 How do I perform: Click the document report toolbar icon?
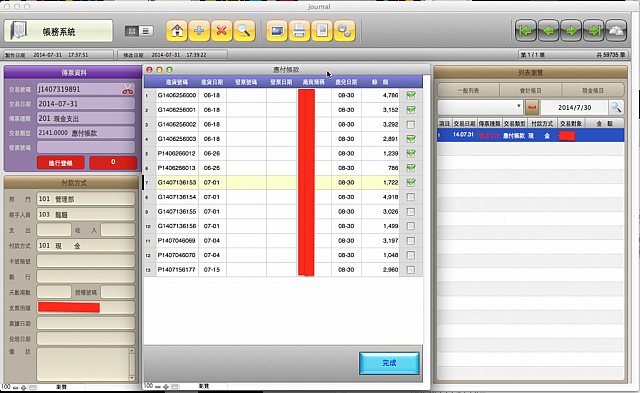pos(322,31)
